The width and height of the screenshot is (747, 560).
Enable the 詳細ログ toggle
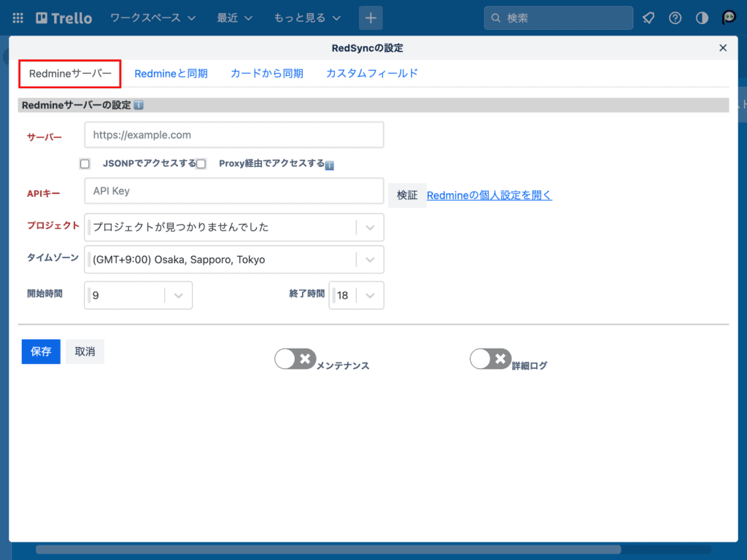pos(490,359)
